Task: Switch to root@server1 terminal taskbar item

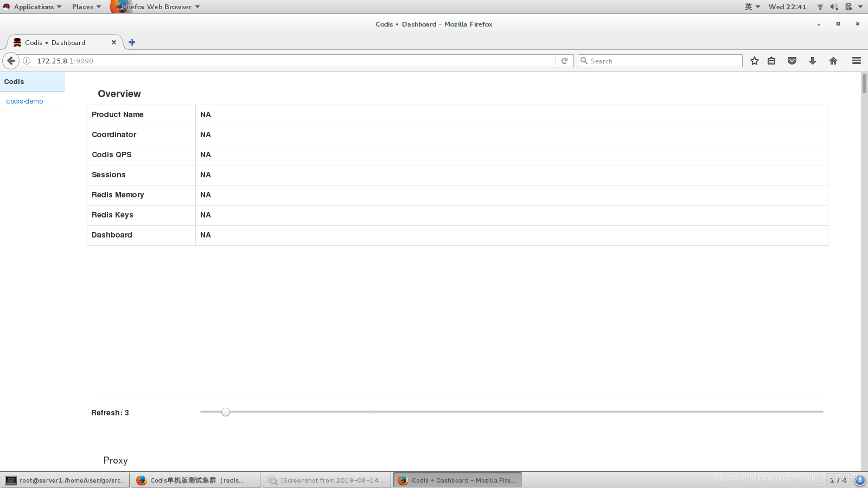Action: (65, 480)
